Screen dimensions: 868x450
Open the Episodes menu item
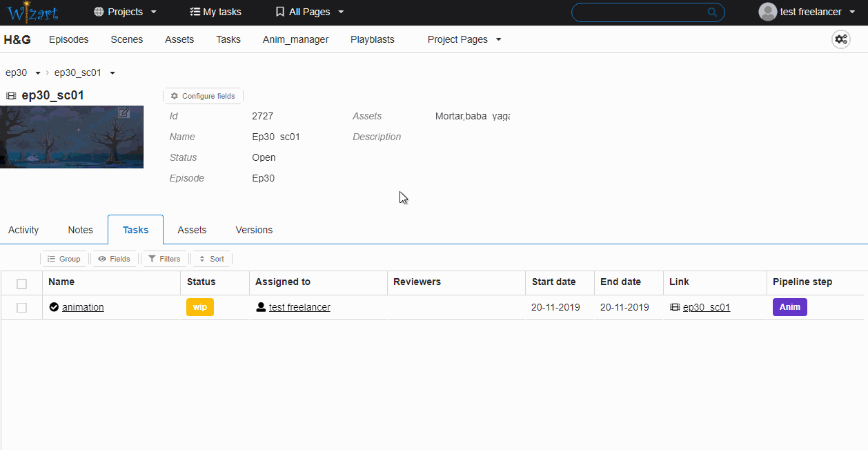coord(69,39)
